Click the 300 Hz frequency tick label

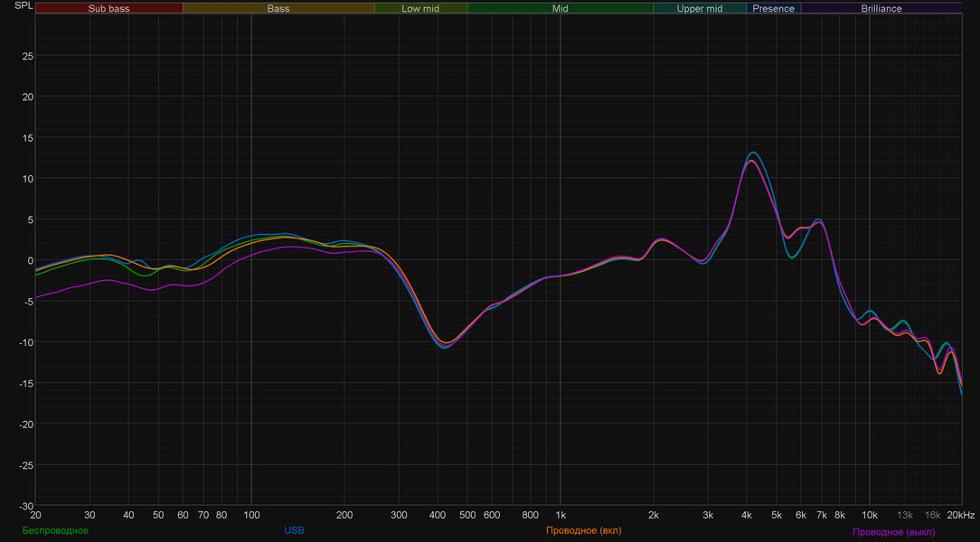399,515
